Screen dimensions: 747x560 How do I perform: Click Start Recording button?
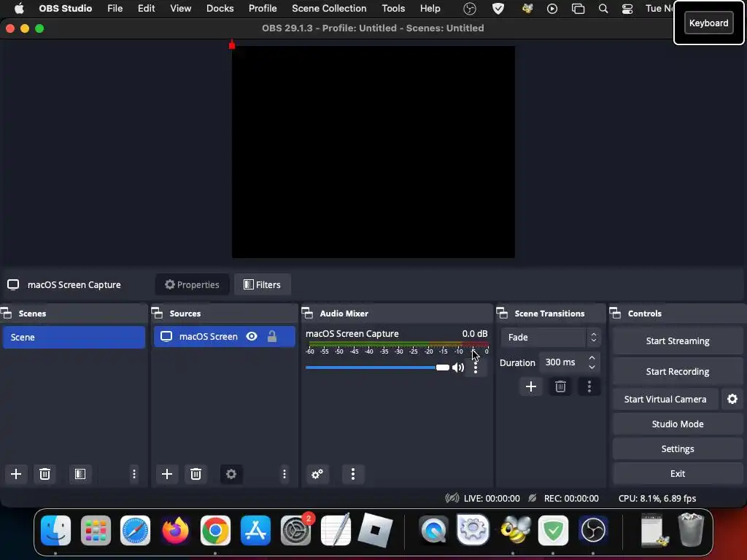pos(678,371)
